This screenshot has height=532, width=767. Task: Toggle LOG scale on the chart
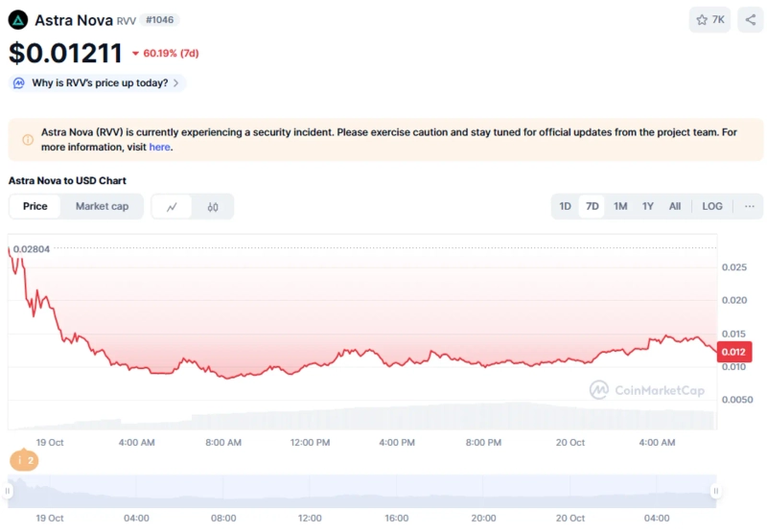point(711,206)
